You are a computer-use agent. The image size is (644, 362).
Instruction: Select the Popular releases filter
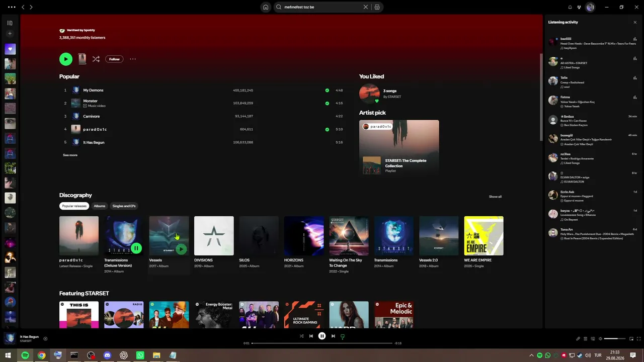[74, 206]
